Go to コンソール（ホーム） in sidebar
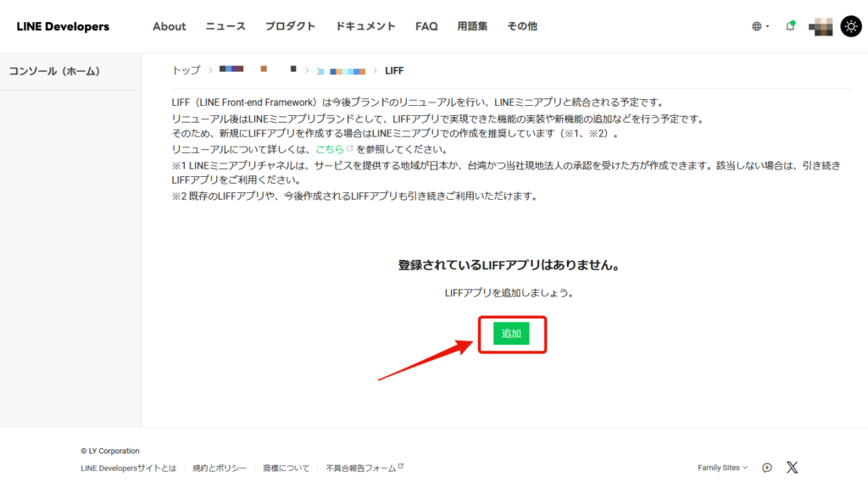868x487 pixels. (x=54, y=71)
